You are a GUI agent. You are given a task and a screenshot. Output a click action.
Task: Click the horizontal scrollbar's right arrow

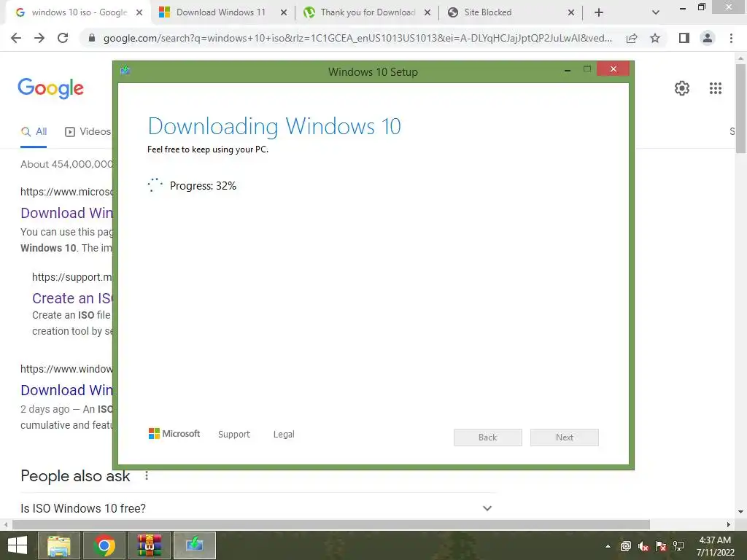[729, 524]
